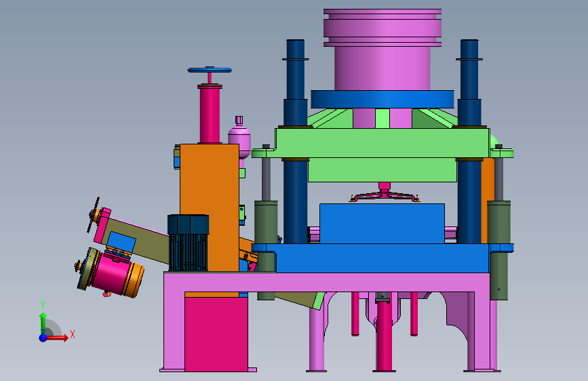Select the black finned electric motor
This screenshot has width=588, height=381.
189,242
